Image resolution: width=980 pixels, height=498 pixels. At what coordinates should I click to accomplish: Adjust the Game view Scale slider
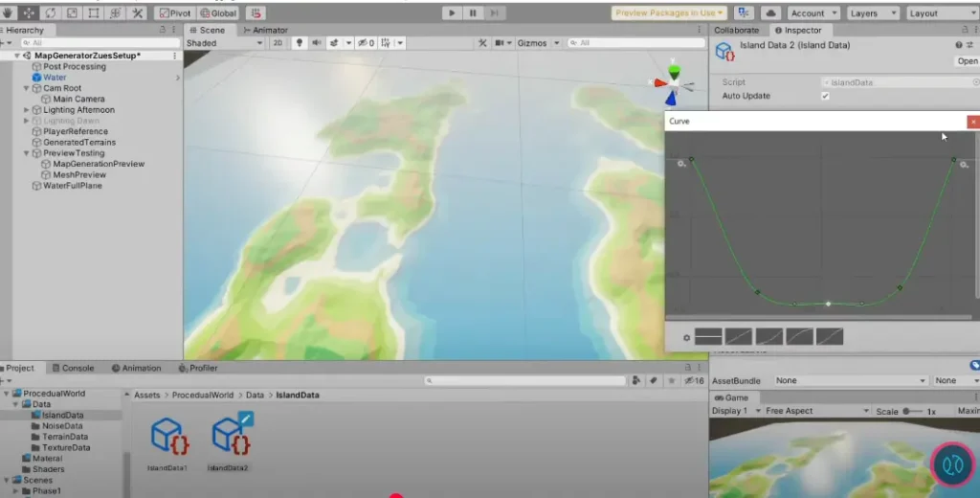[907, 411]
